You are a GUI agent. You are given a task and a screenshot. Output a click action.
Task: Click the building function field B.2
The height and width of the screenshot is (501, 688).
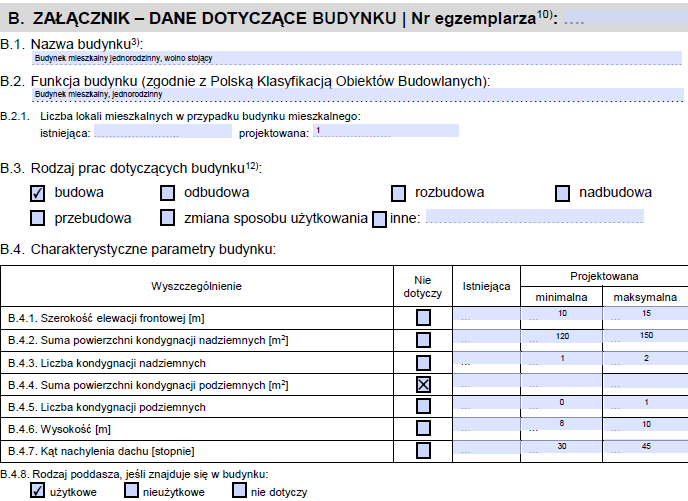360,95
